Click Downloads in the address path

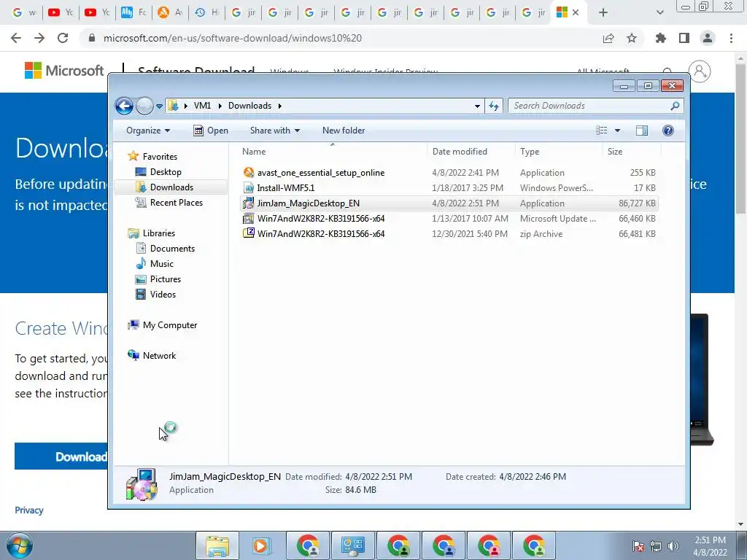249,106
